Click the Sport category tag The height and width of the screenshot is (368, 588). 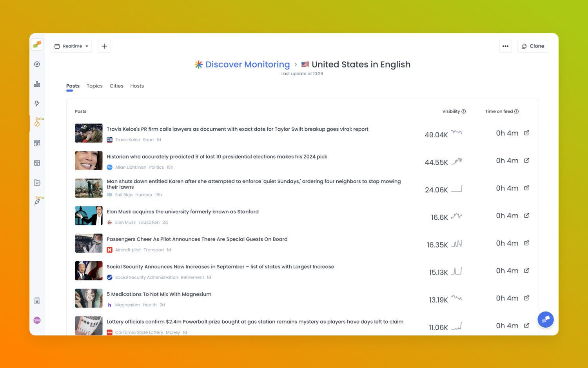click(x=148, y=140)
